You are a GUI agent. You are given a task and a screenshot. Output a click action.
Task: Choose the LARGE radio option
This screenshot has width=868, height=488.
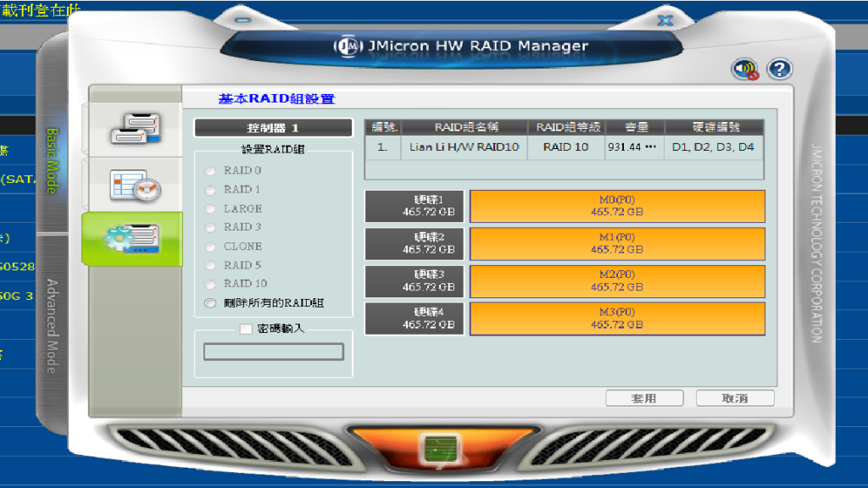point(210,209)
